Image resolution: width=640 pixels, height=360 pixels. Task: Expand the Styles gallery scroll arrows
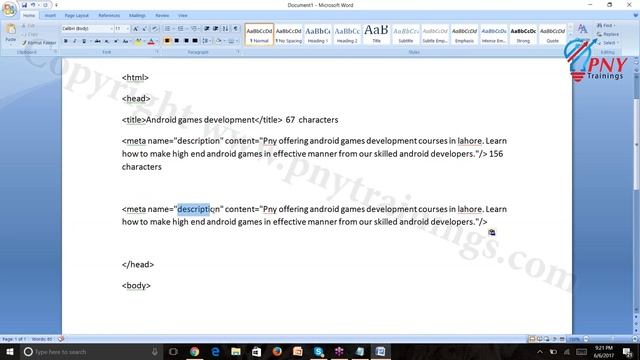tap(571, 34)
